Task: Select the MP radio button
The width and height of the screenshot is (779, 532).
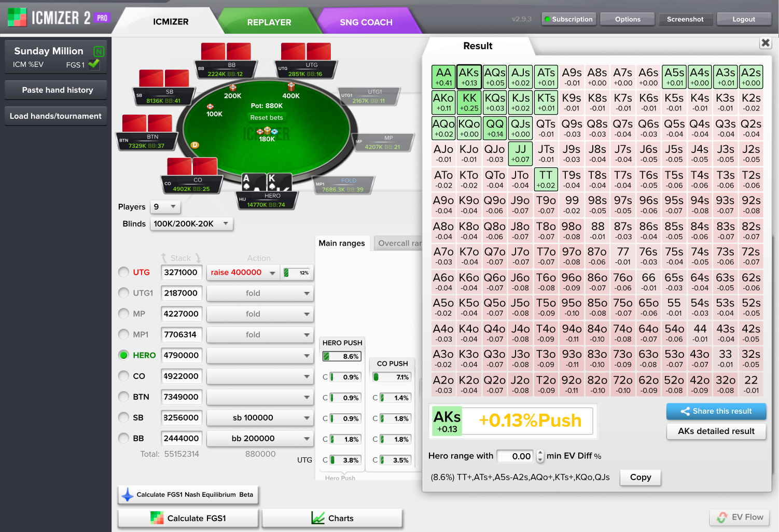Action: click(x=123, y=314)
